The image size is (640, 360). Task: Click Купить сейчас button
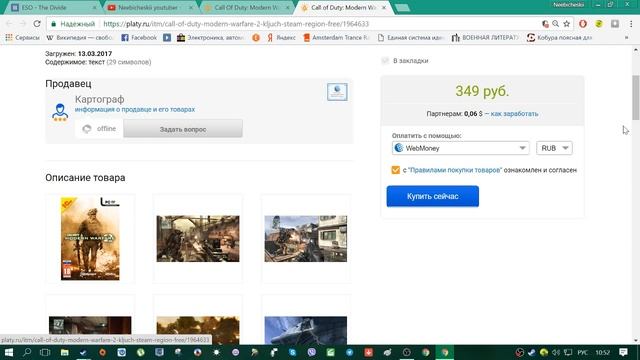point(433,196)
